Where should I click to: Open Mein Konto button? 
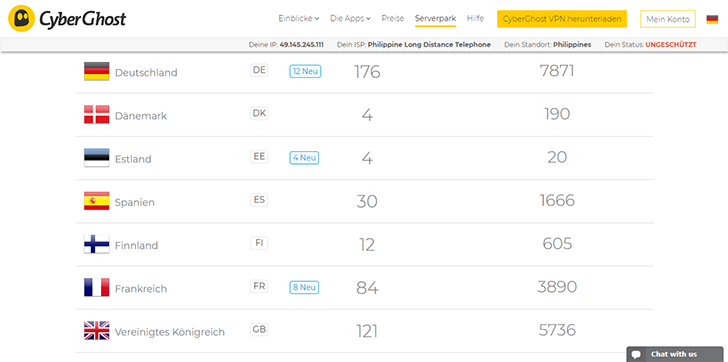point(668,19)
